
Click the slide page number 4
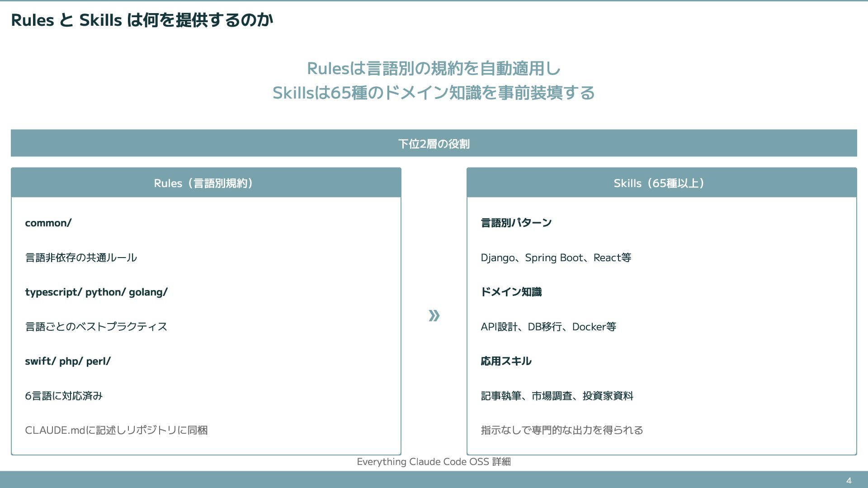coord(849,480)
